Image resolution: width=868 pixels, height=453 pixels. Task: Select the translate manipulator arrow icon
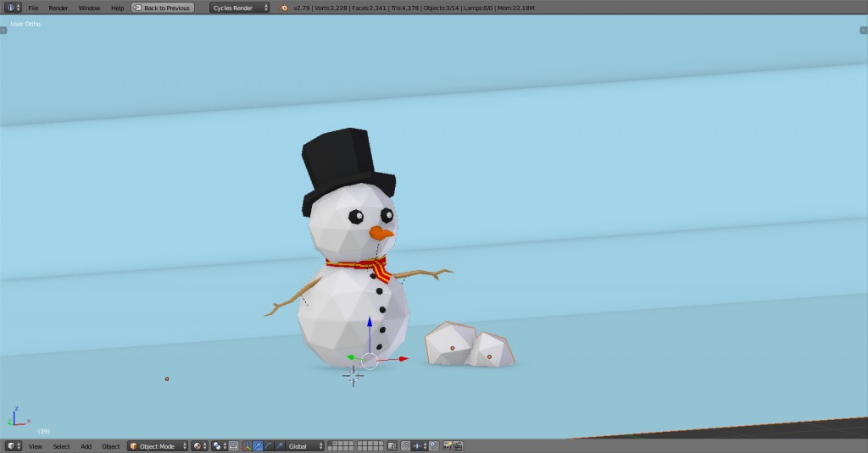(258, 446)
